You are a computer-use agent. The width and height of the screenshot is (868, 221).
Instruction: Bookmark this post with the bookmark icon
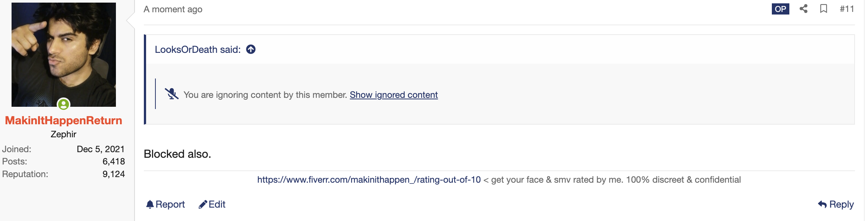(824, 9)
